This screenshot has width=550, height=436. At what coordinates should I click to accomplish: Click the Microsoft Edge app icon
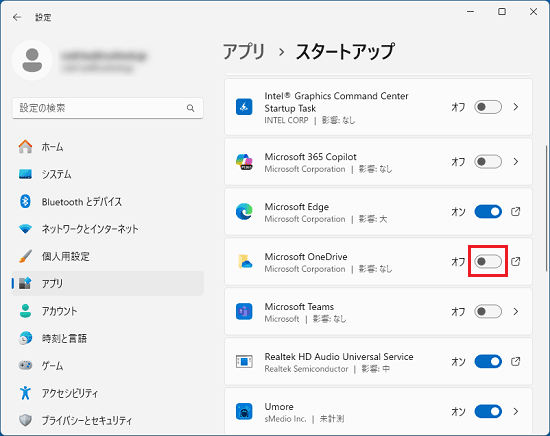tap(244, 212)
